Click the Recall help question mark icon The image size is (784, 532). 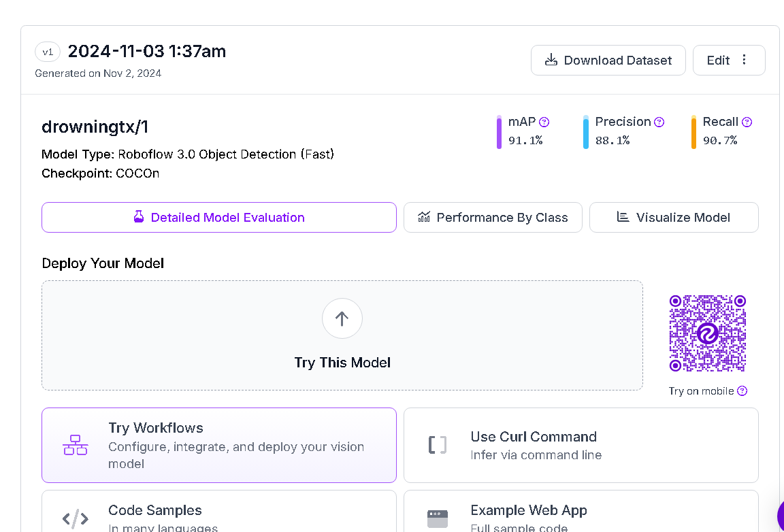click(x=747, y=122)
